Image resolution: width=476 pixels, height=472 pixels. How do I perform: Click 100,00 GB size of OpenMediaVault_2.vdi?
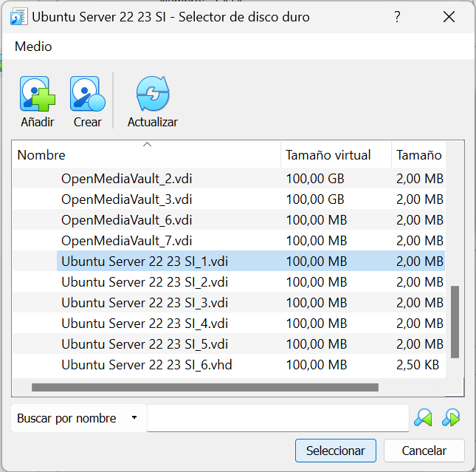tap(315, 179)
